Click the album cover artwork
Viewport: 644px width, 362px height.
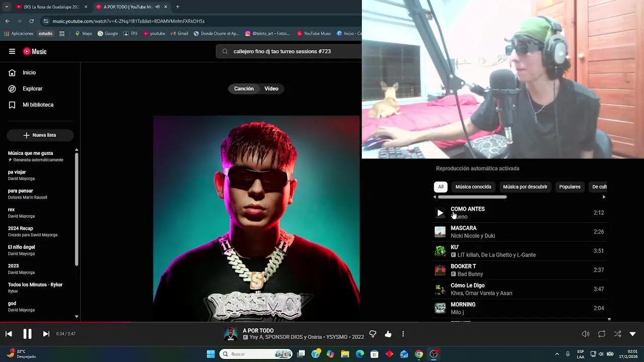coord(257,219)
